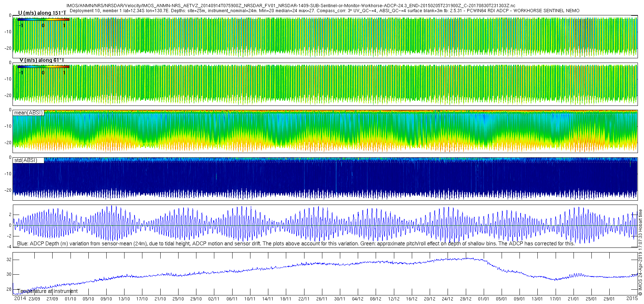Select the 28/12 date tick mark
Image resolution: width=644 pixels, height=304 pixels.
click(x=465, y=299)
